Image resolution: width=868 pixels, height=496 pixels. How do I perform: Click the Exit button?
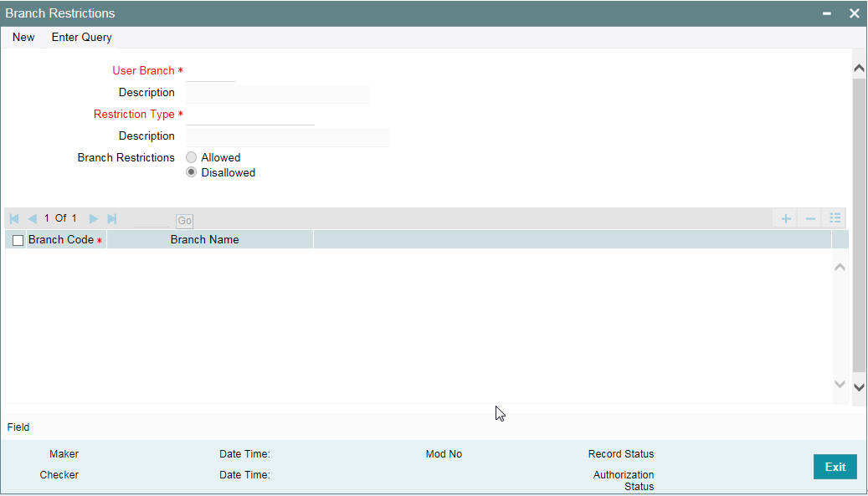(x=835, y=467)
